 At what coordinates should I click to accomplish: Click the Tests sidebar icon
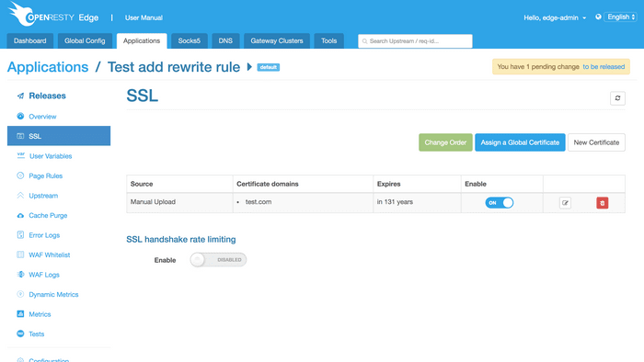coord(20,334)
